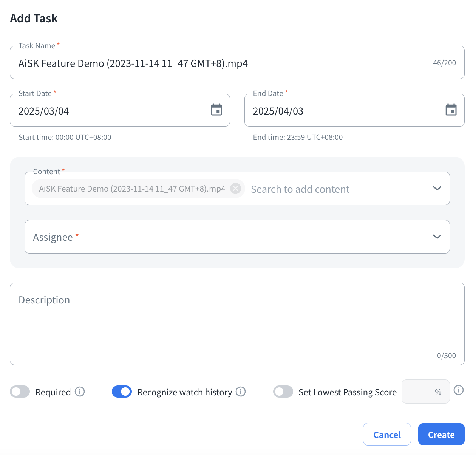This screenshot has width=476, height=455.
Task: Show info about the Required option
Action: [x=80, y=392]
